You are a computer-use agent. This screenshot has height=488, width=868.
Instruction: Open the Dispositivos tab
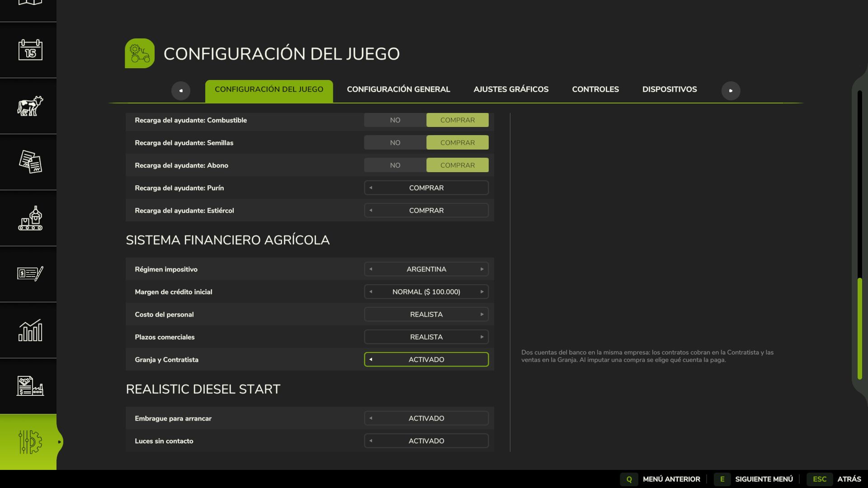coord(670,89)
